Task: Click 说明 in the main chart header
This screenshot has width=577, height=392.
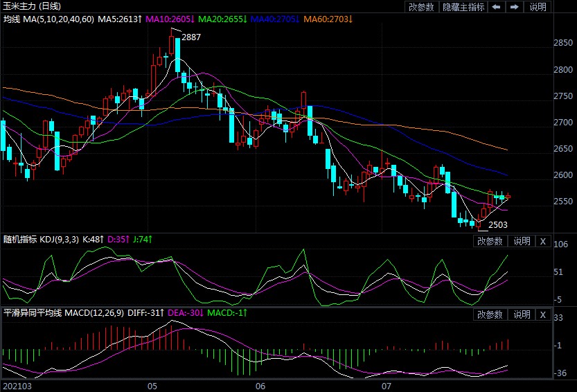Action: (538, 7)
